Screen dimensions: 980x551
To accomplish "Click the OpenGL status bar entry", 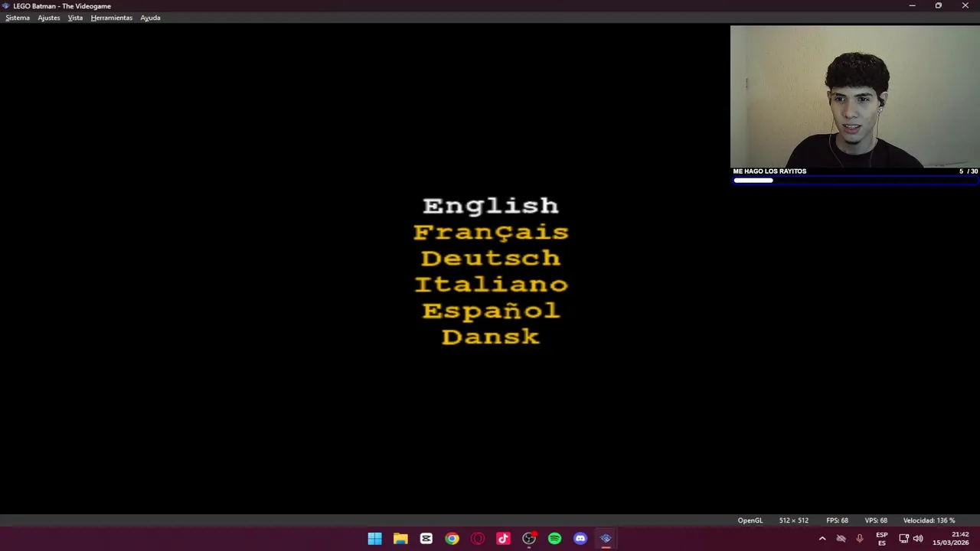I will 750,520.
